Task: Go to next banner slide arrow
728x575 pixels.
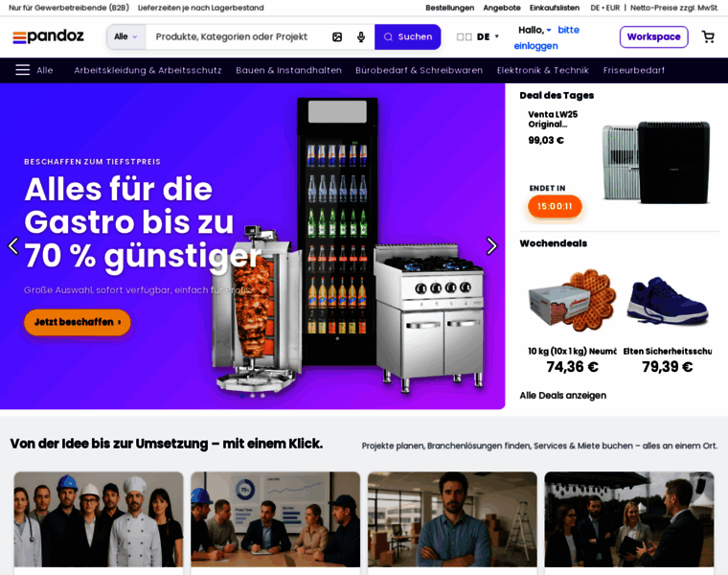Action: pos(491,245)
